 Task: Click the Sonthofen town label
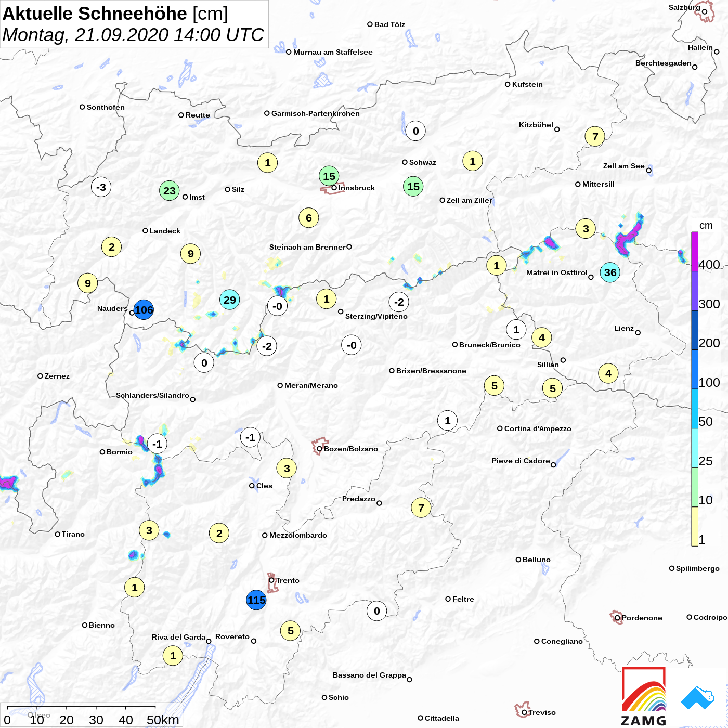pos(106,107)
